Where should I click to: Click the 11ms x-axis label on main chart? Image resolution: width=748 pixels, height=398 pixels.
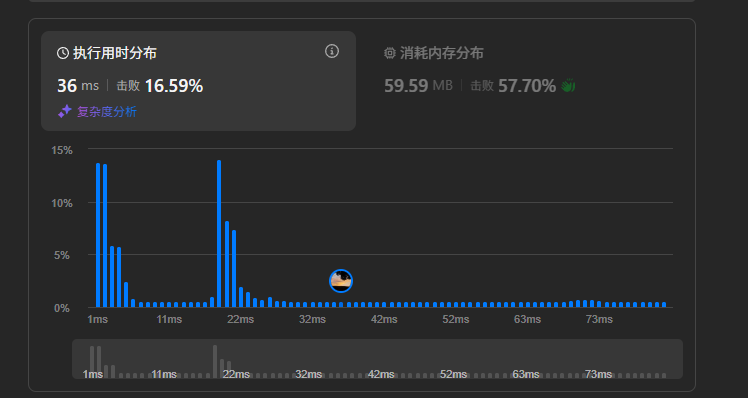pyautogui.click(x=169, y=319)
